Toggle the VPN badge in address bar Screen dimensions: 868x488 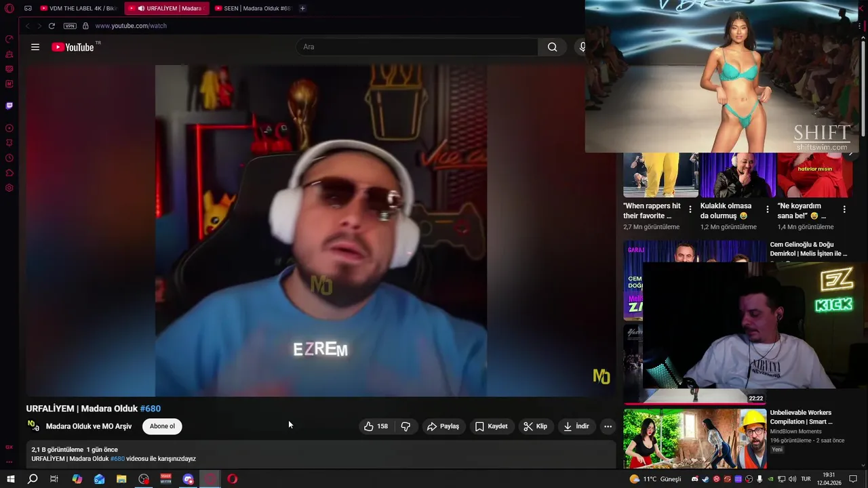pyautogui.click(x=70, y=26)
